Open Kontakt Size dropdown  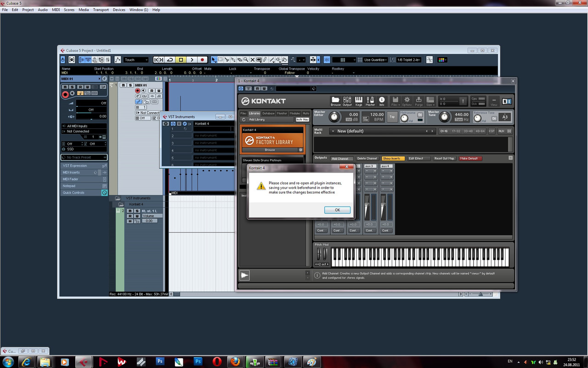coord(430,101)
